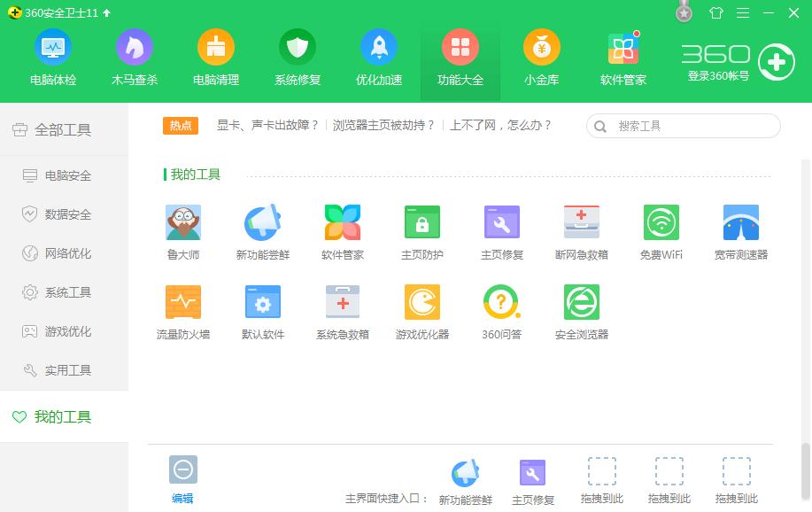Click the 360 plus logo button
812x512 pixels.
click(x=777, y=62)
